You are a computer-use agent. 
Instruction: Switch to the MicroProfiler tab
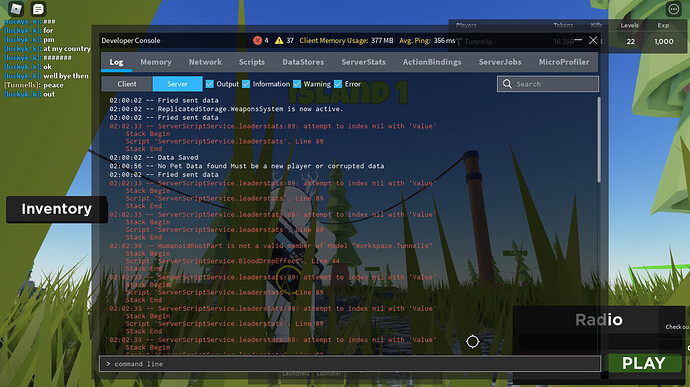pyautogui.click(x=564, y=62)
